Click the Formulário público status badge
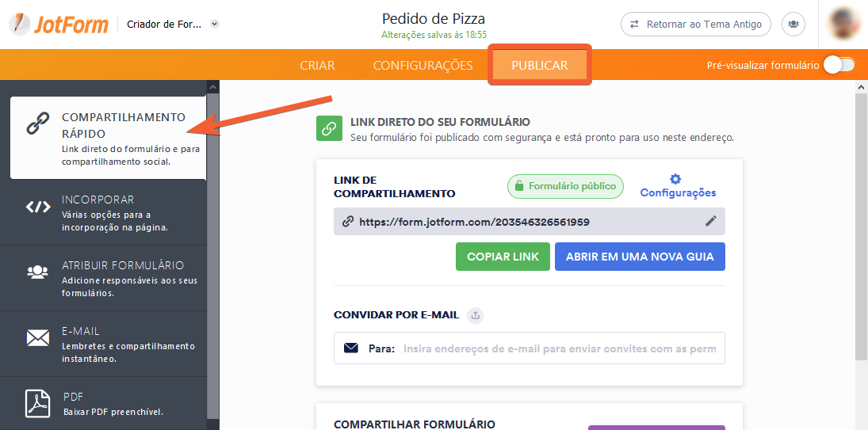868x430 pixels. (565, 186)
